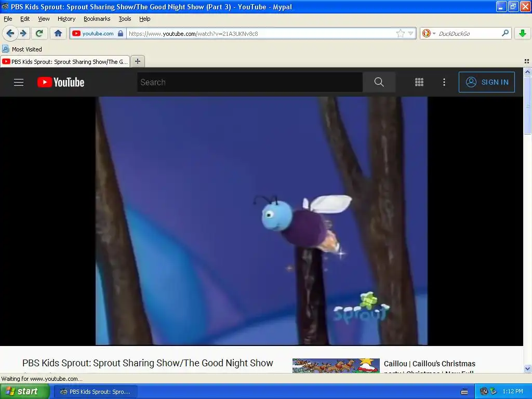This screenshot has height=399, width=532.
Task: Open the Tools menu
Action: coord(125,19)
